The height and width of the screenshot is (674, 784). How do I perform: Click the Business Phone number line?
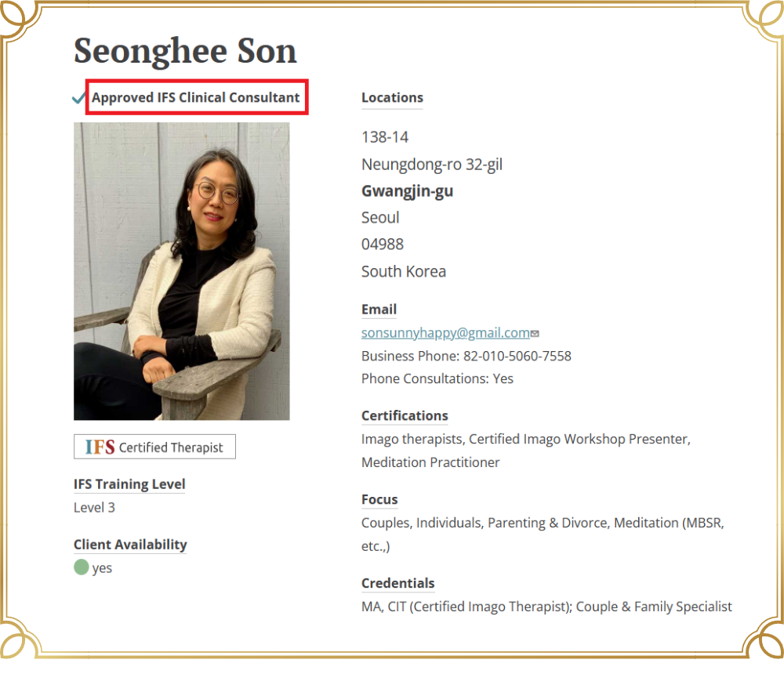(466, 356)
